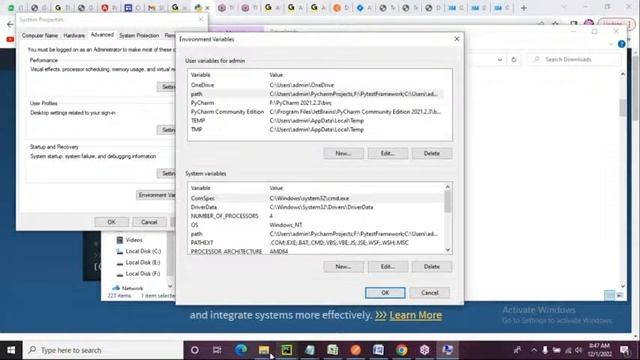
Task: Open the System Protection tab
Action: pyautogui.click(x=139, y=36)
